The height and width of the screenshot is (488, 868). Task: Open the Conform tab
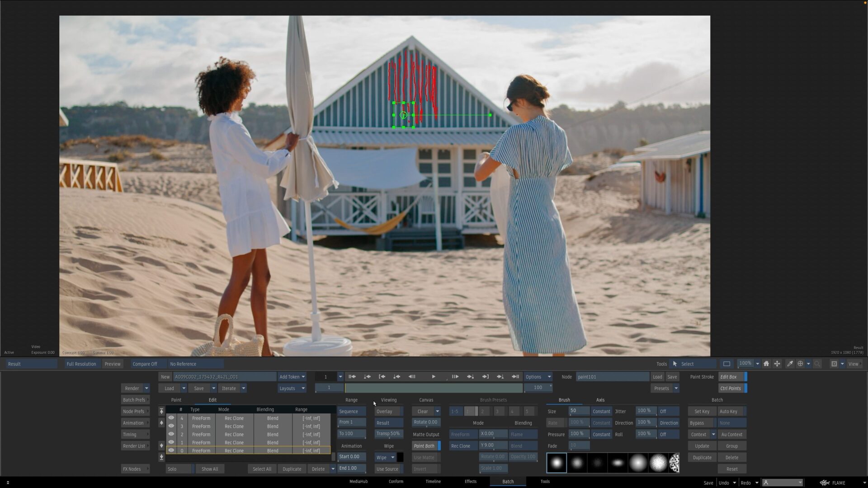tap(396, 481)
